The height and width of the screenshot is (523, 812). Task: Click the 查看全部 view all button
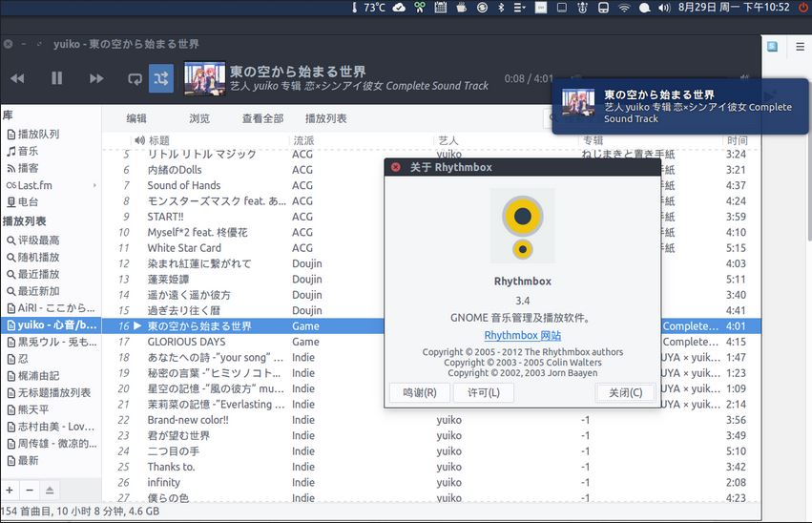pyautogui.click(x=262, y=118)
